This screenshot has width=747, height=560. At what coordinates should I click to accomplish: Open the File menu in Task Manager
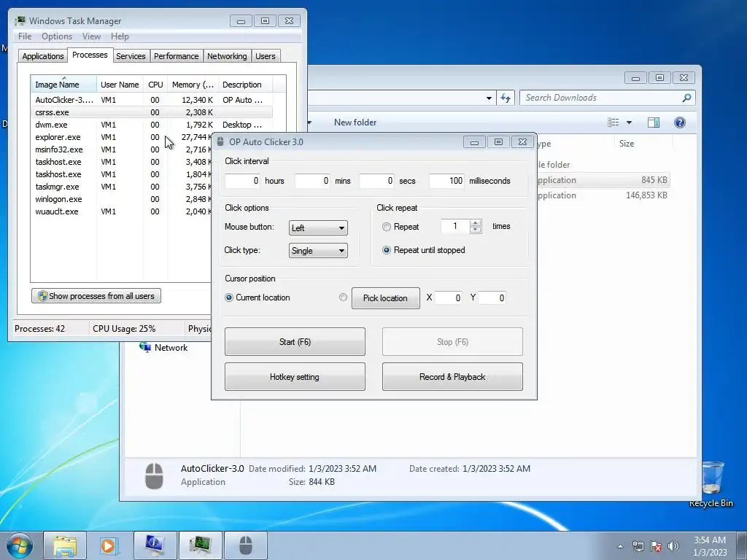click(x=25, y=36)
